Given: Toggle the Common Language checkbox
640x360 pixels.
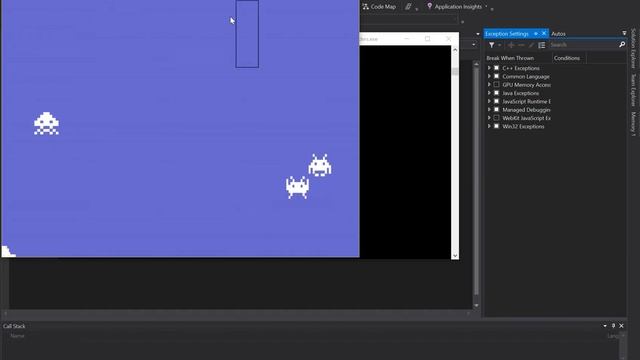Looking at the screenshot, I should coord(496,76).
